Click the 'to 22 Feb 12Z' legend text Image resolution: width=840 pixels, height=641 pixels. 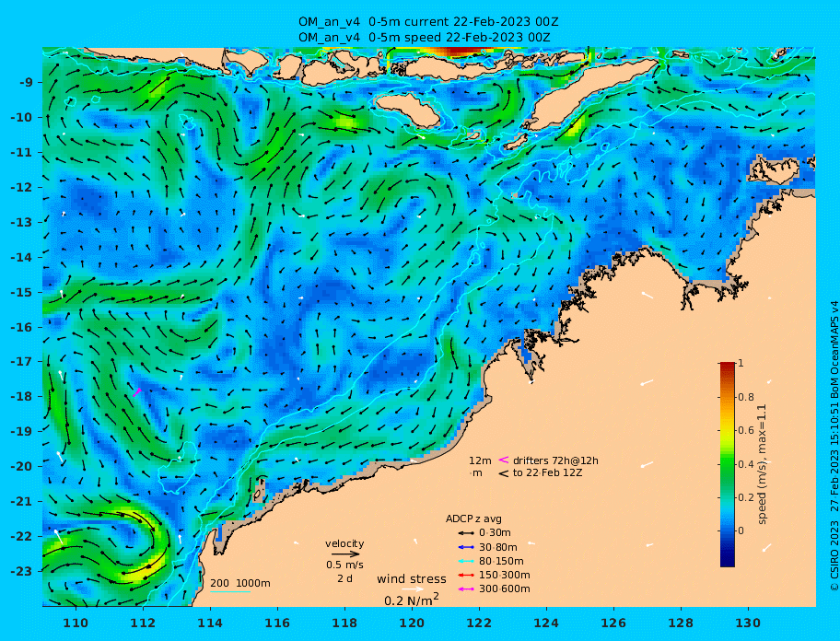547,472
